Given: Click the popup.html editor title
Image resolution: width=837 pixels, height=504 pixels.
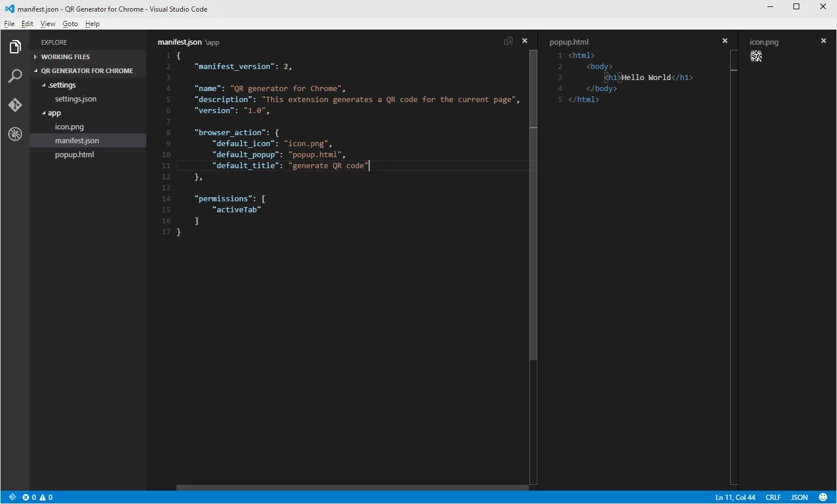Looking at the screenshot, I should coord(569,42).
